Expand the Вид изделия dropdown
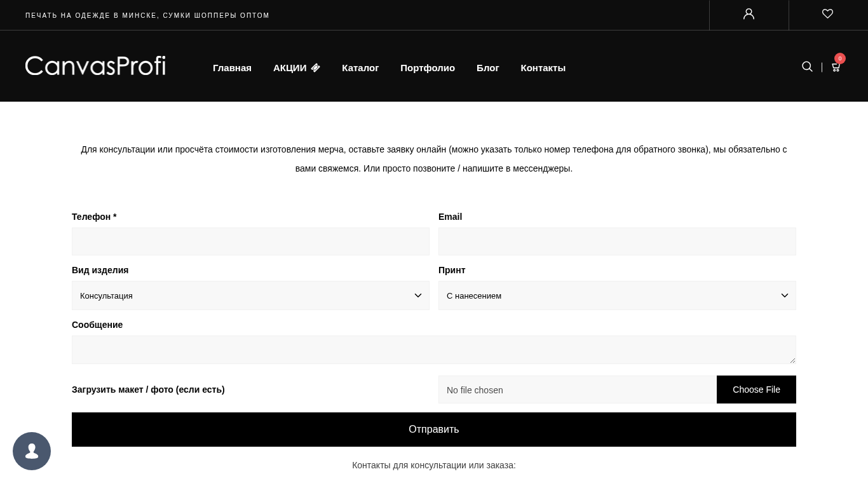Viewport: 868px width, 488px height. click(x=250, y=295)
